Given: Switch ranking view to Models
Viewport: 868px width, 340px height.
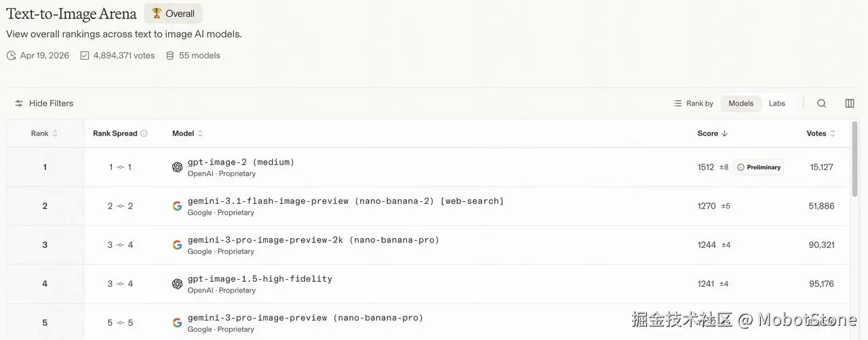Looking at the screenshot, I should tap(741, 104).
